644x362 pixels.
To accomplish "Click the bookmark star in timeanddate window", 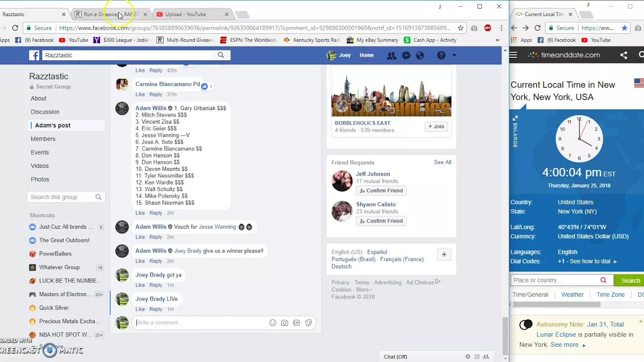I will (624, 28).
